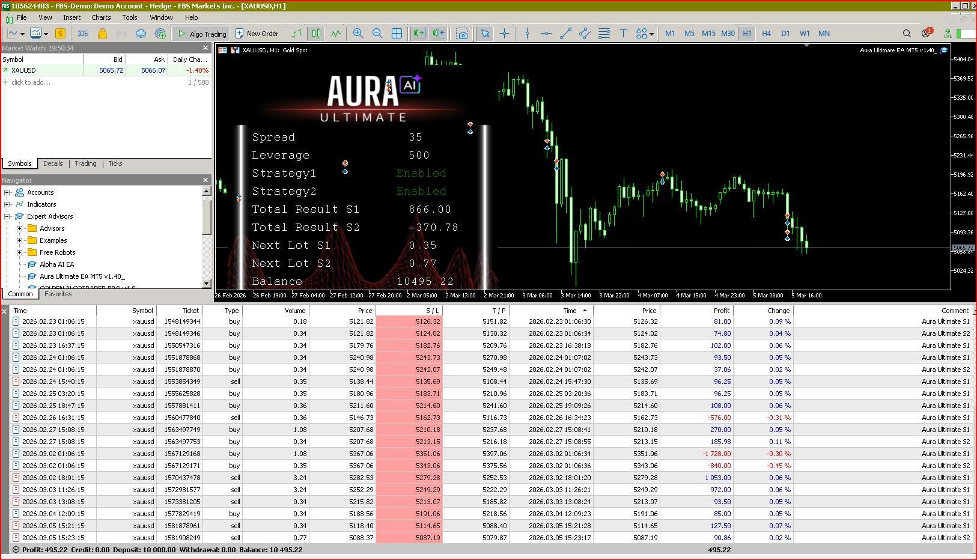Open the Insert menu
The width and height of the screenshot is (977, 560).
72,17
